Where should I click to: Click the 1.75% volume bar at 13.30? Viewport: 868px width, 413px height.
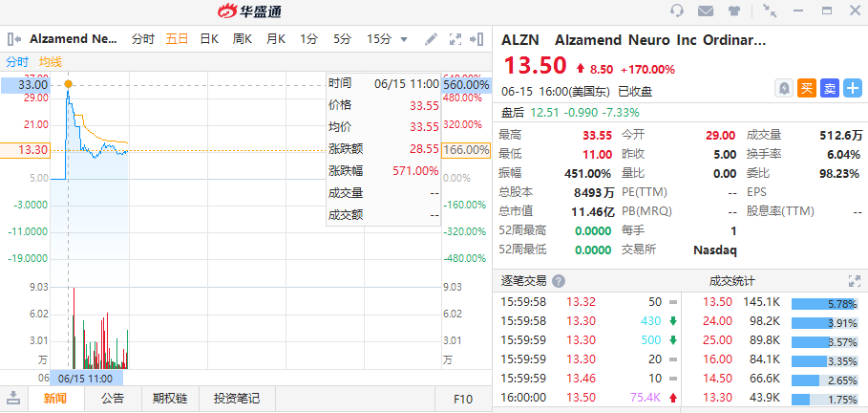[x=824, y=400]
